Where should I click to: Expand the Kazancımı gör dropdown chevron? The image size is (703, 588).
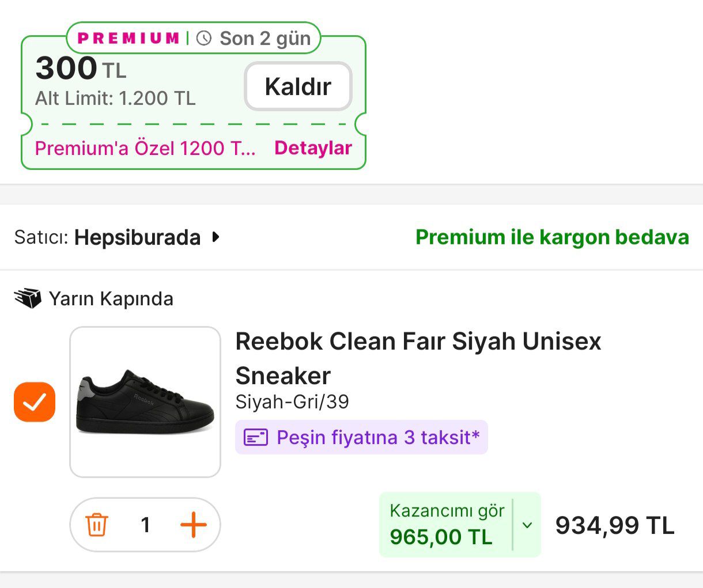tap(527, 525)
